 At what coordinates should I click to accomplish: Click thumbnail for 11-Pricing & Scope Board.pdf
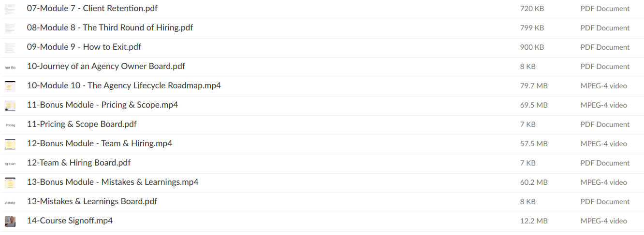point(10,124)
